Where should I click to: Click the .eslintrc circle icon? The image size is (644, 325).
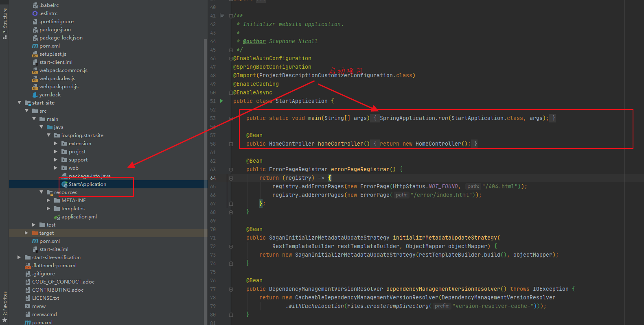[35, 13]
